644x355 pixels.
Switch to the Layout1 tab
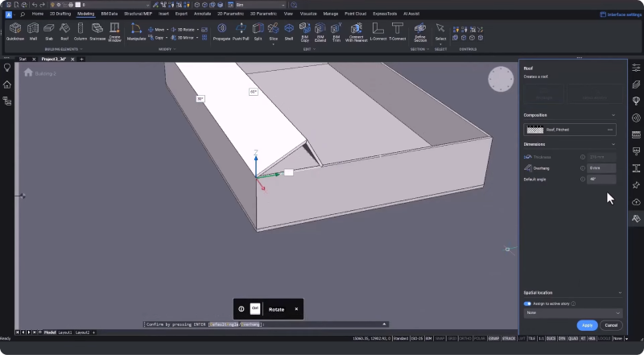coord(64,332)
